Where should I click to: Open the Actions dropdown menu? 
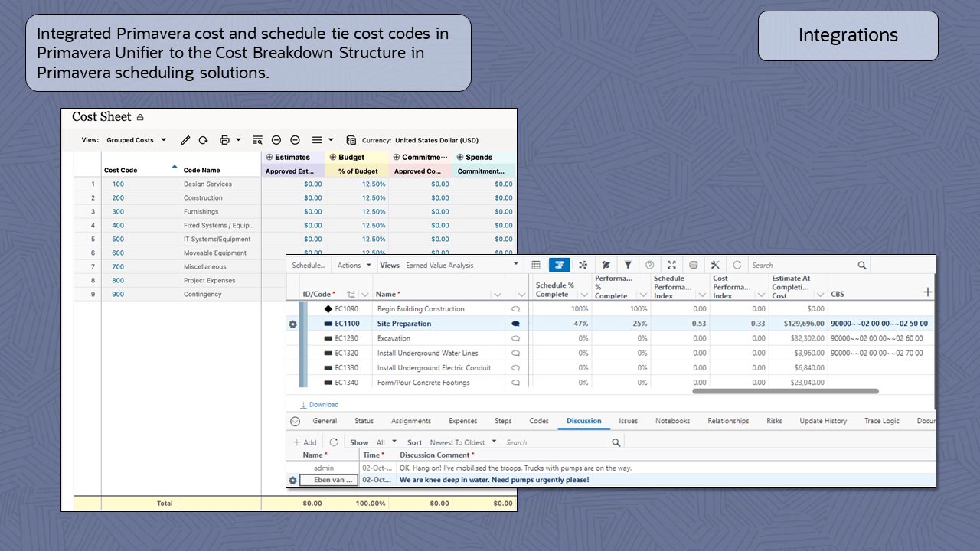354,266
